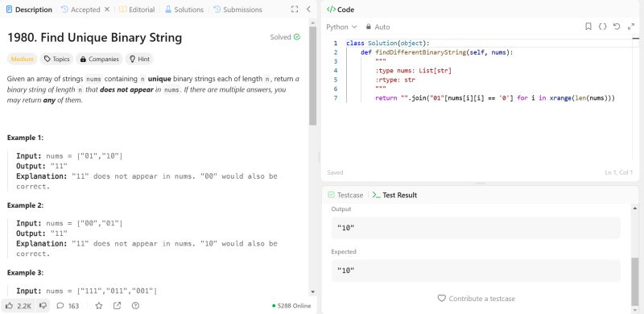The width and height of the screenshot is (644, 314).
Task: Maximize the code editor panel
Action: tap(631, 27)
